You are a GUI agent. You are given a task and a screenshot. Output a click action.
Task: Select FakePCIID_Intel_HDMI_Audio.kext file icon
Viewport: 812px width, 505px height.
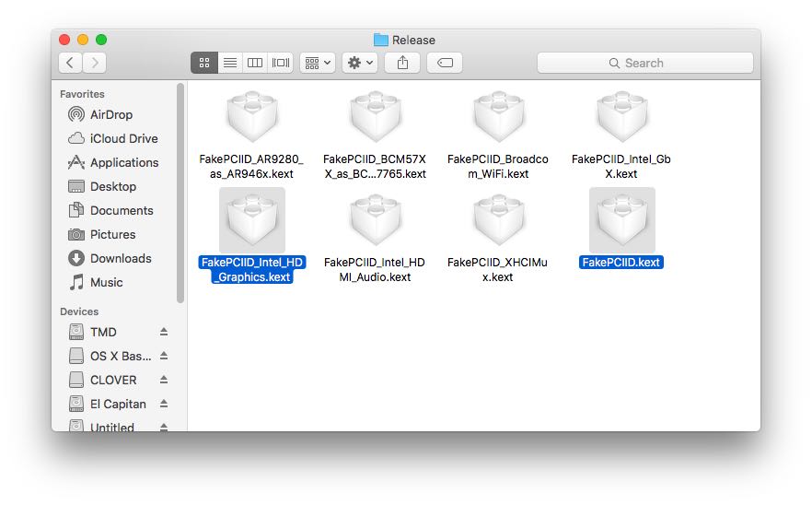click(376, 220)
